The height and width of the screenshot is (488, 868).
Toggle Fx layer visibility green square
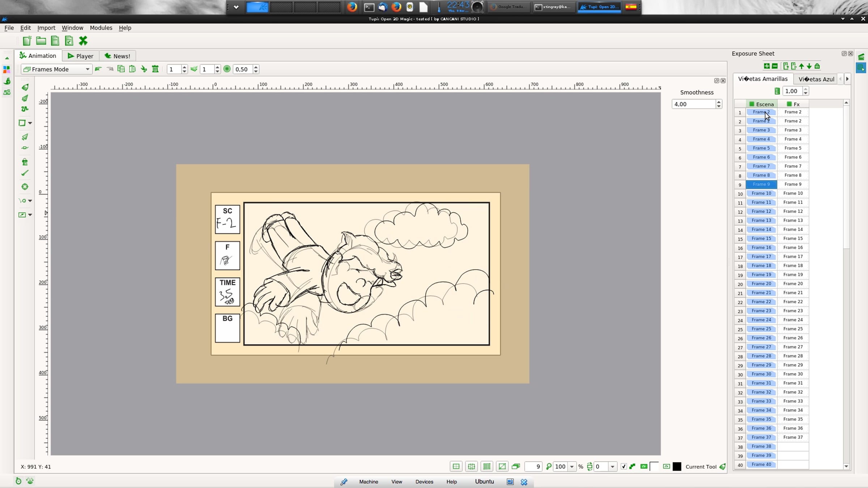tap(789, 104)
